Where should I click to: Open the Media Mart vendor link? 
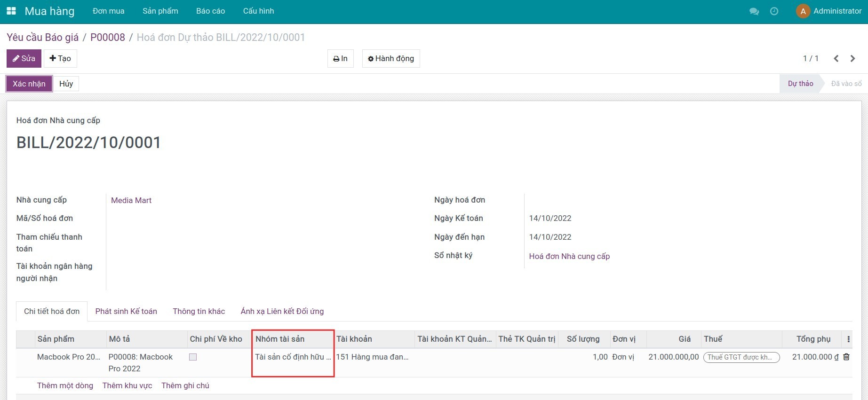[x=131, y=200]
